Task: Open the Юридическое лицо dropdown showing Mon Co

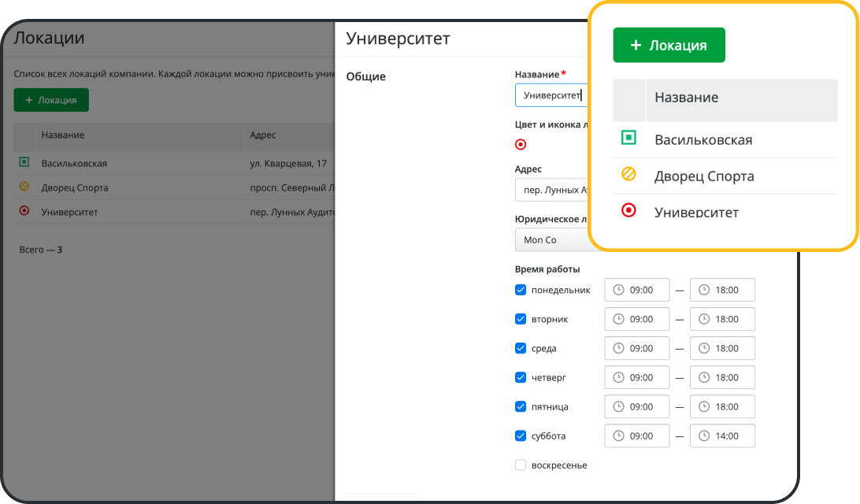Action: click(x=551, y=239)
